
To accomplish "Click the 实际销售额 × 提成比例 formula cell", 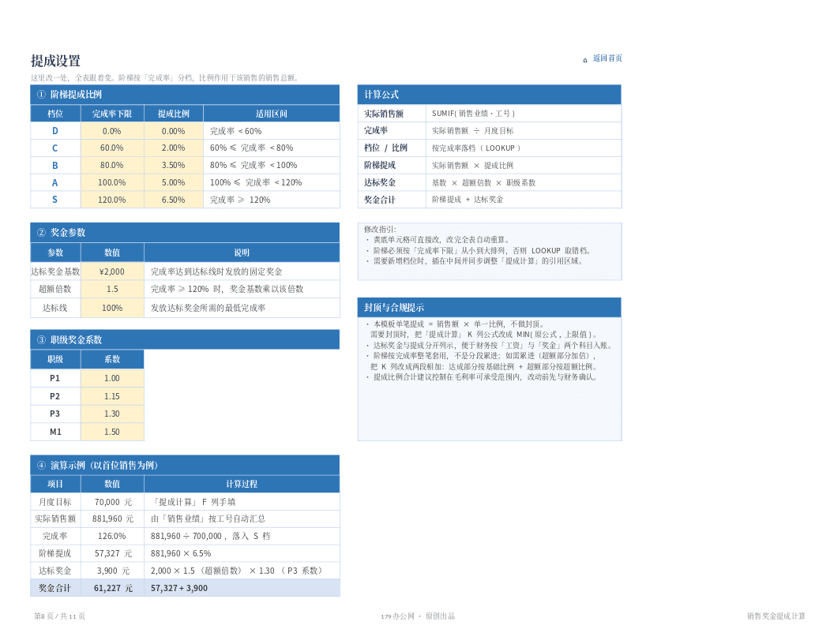I will click(524, 165).
